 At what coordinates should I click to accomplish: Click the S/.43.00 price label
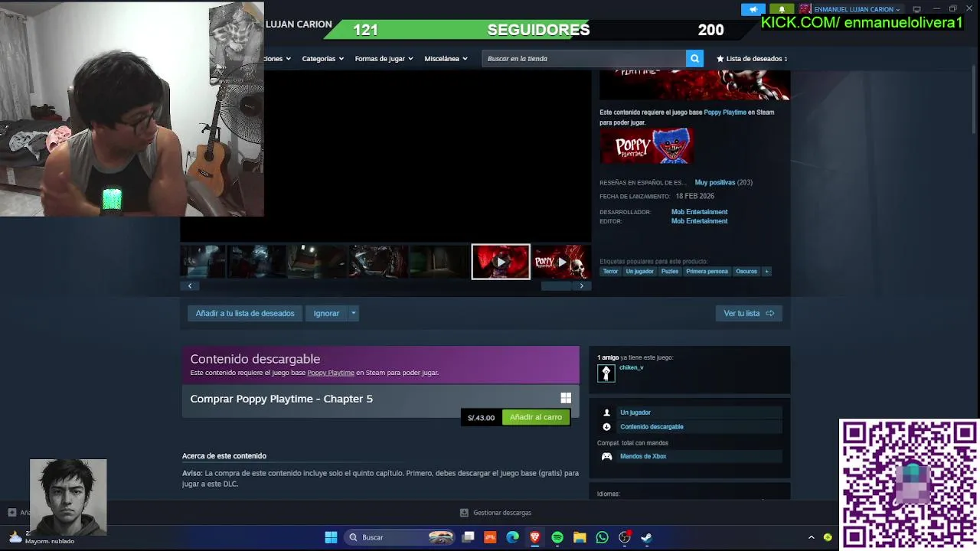pos(482,417)
